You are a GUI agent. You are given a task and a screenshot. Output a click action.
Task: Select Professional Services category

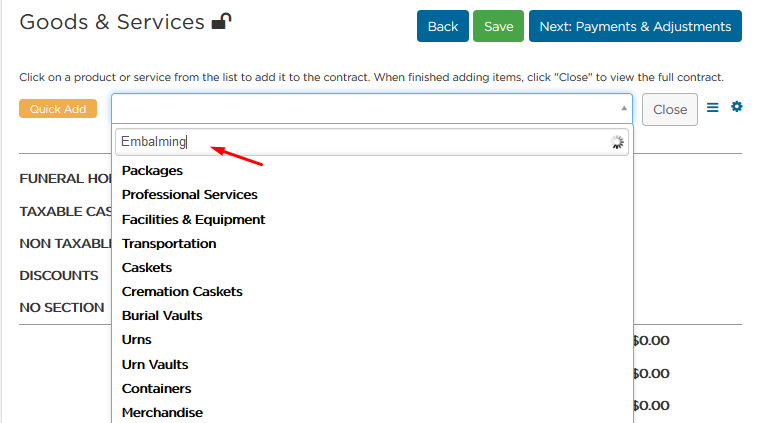[190, 195]
